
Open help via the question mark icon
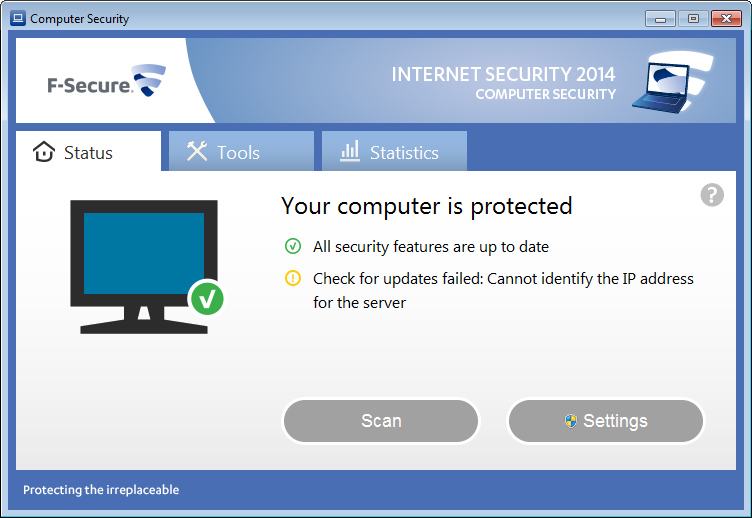point(712,195)
